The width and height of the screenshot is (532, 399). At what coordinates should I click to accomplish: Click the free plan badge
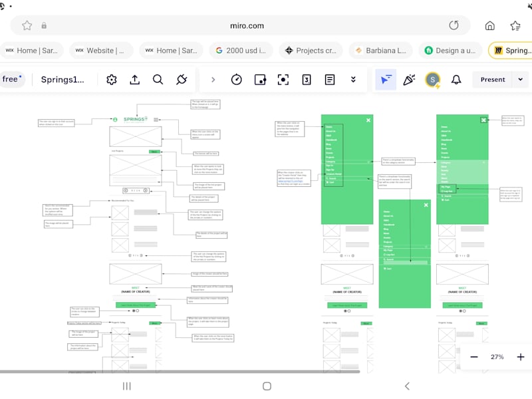click(12, 79)
